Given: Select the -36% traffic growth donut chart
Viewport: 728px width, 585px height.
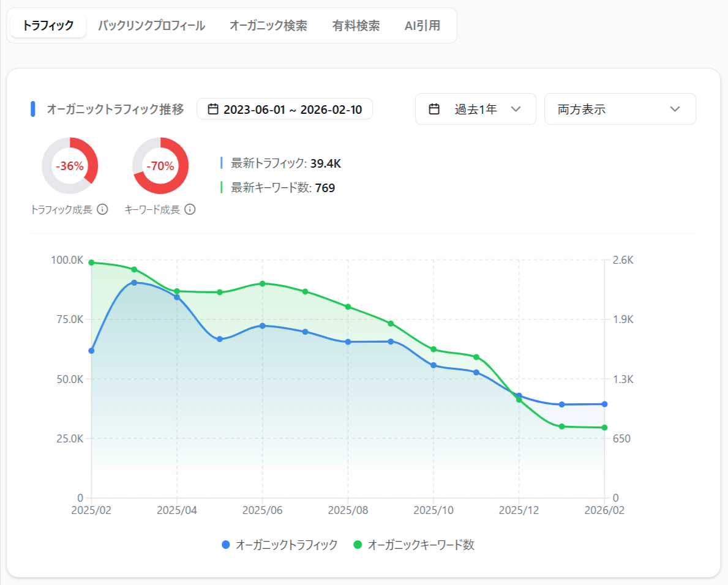Looking at the screenshot, I should pyautogui.click(x=71, y=166).
